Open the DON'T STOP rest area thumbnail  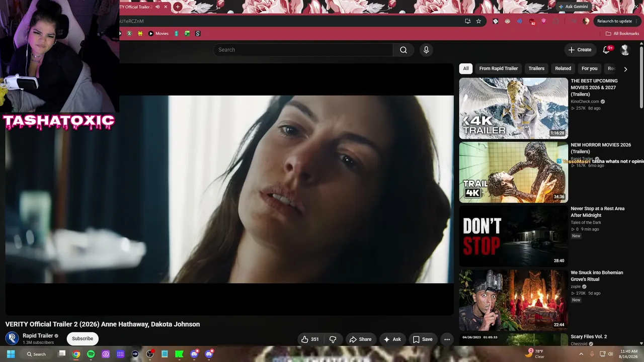pos(513,236)
